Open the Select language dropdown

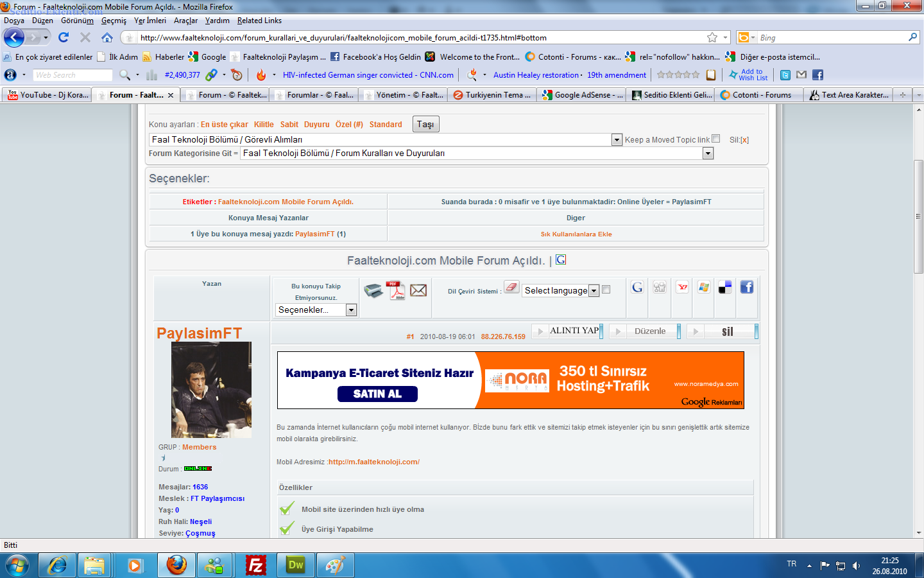click(561, 290)
